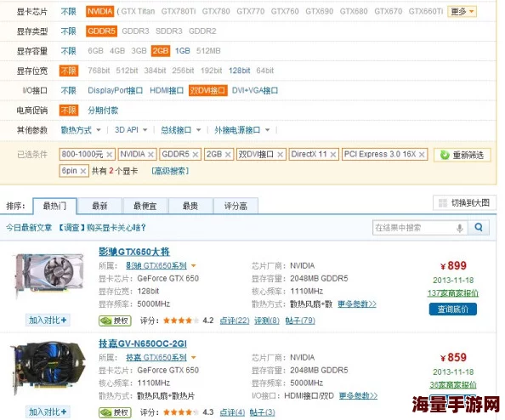Select DVI+VGA接口 I/O filter
This screenshot has width=505, height=420.
(x=255, y=90)
